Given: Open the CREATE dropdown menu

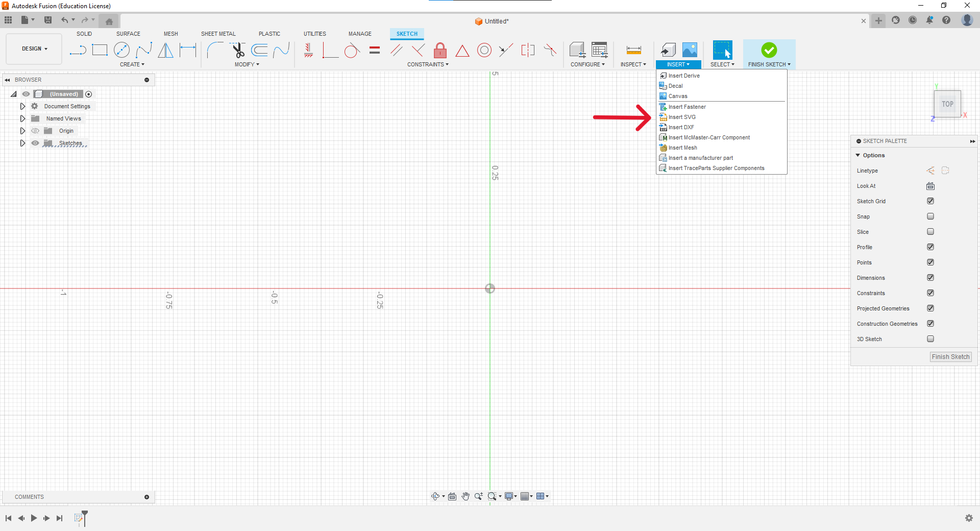Looking at the screenshot, I should (132, 64).
